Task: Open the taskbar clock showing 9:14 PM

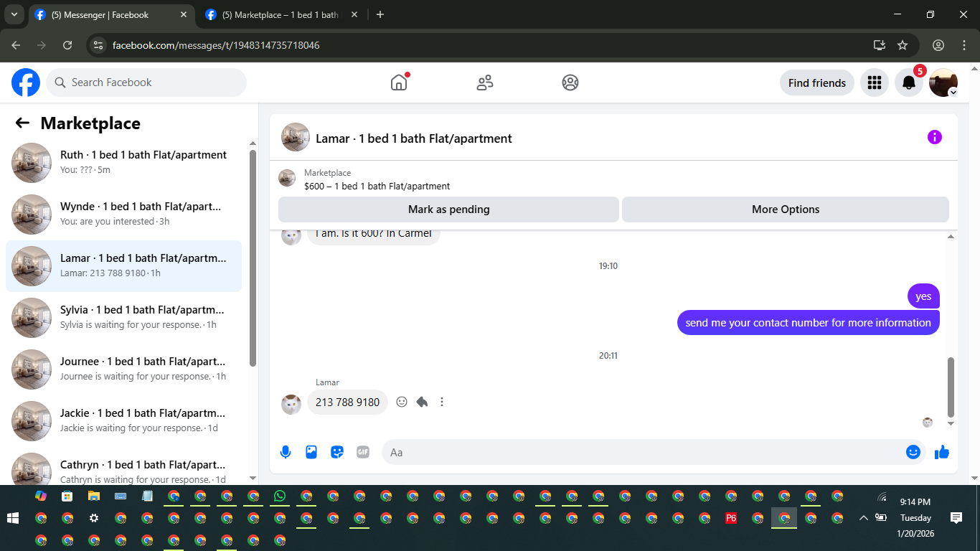Action: point(915,518)
